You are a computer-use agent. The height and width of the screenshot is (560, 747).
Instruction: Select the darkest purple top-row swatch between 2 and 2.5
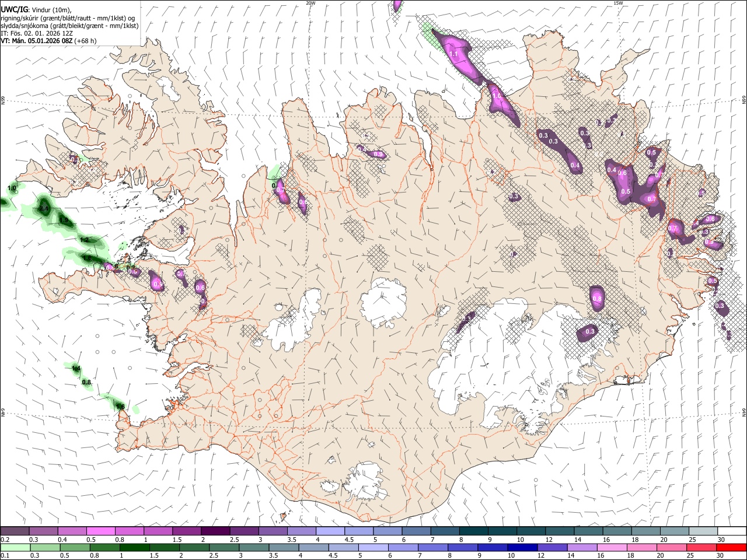(215, 531)
